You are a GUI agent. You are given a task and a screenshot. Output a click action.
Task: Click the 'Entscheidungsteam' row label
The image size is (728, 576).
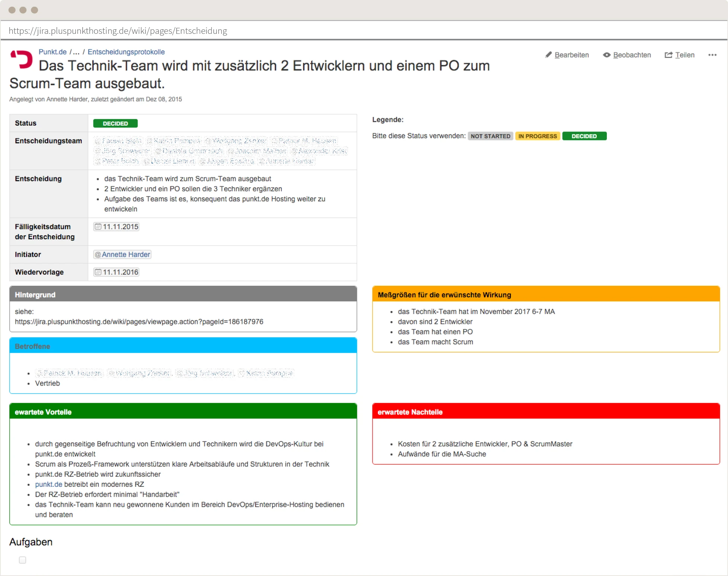[x=48, y=141]
